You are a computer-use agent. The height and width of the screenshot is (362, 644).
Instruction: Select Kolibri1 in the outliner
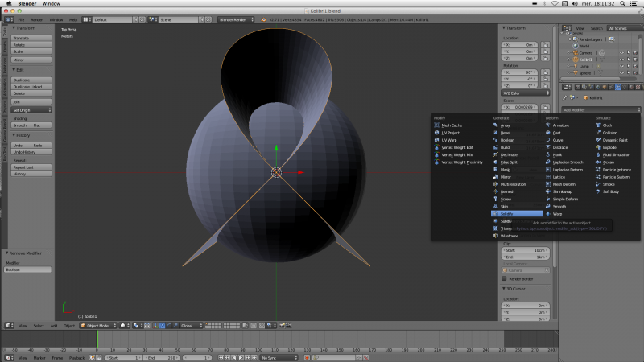586,60
